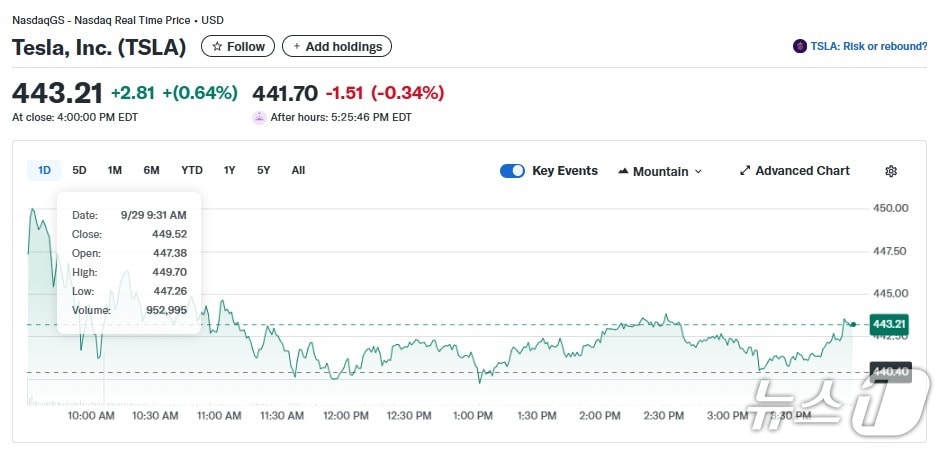This screenshot has width=944, height=450.
Task: Click the after hours moon icon
Action: tap(260, 117)
